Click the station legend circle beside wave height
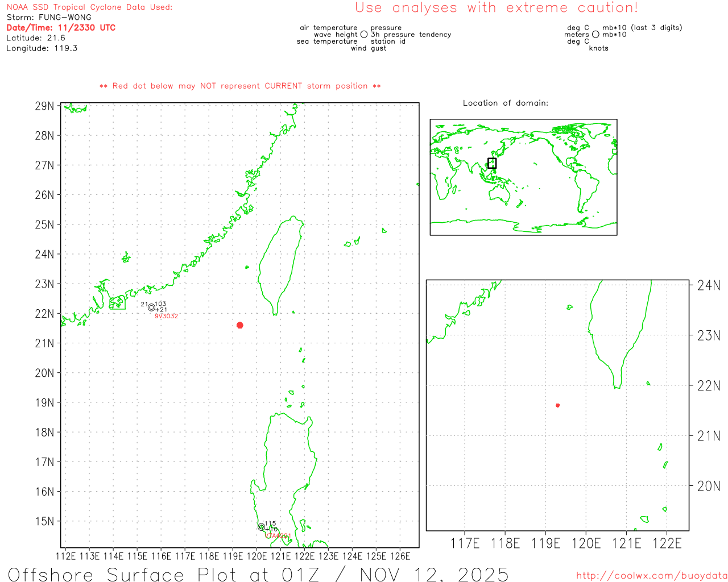 (x=364, y=35)
